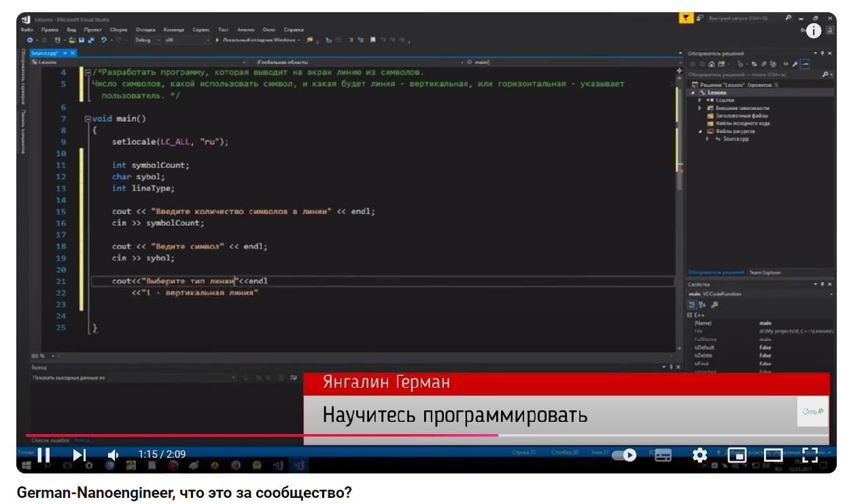
Task: Seek on the red video progress bar
Action: (427, 435)
